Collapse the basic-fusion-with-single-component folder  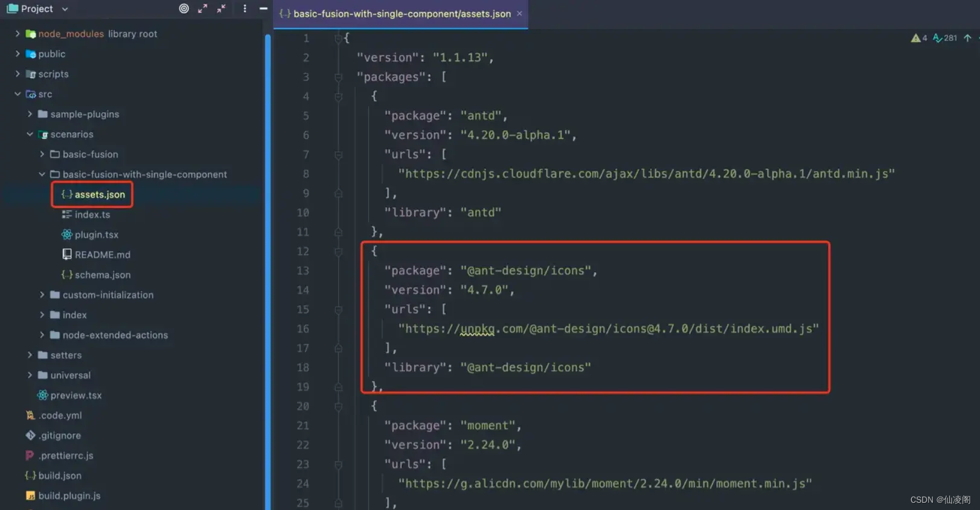click(42, 174)
